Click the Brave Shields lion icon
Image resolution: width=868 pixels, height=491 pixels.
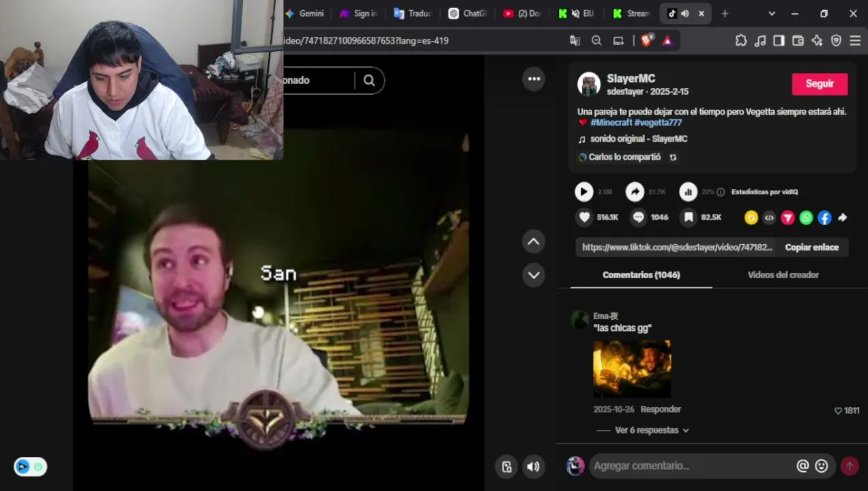(646, 40)
